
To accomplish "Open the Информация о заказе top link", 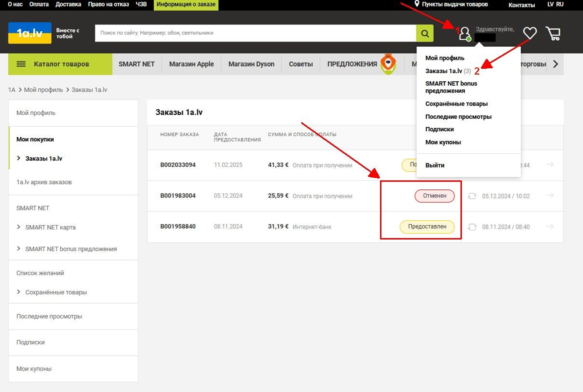I will click(x=186, y=4).
